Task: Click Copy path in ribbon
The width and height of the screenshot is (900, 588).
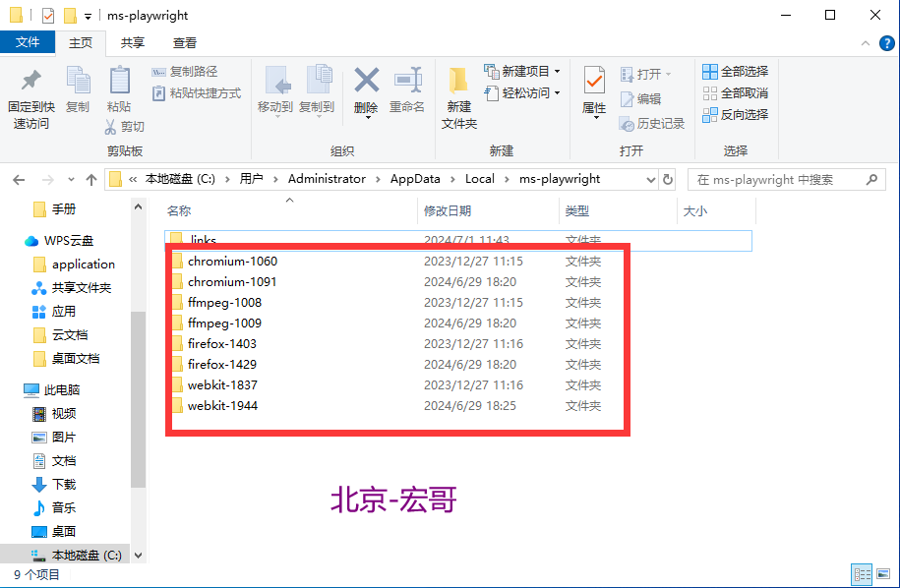Action: coord(185,72)
